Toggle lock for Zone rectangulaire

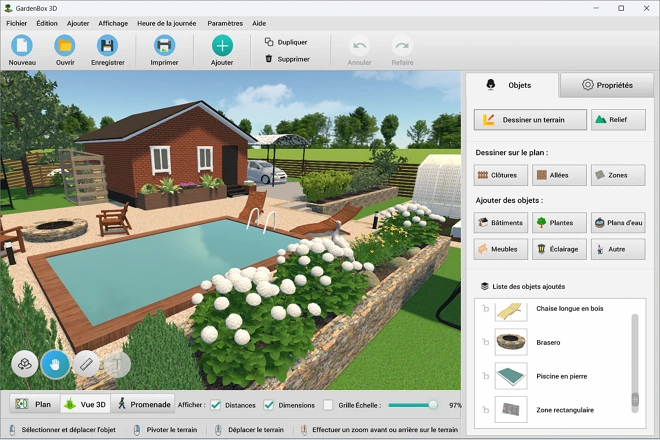485,410
